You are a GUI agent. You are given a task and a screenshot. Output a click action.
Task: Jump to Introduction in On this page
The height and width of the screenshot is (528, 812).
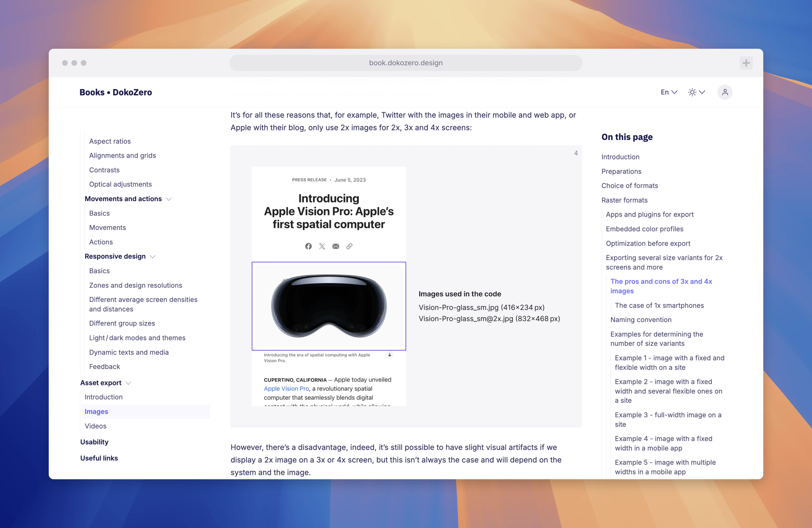620,157
